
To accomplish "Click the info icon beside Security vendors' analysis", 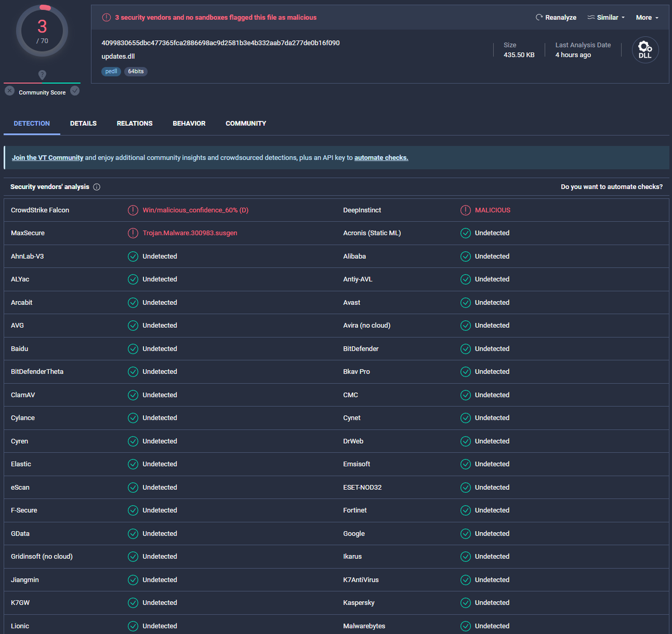I will coord(97,187).
